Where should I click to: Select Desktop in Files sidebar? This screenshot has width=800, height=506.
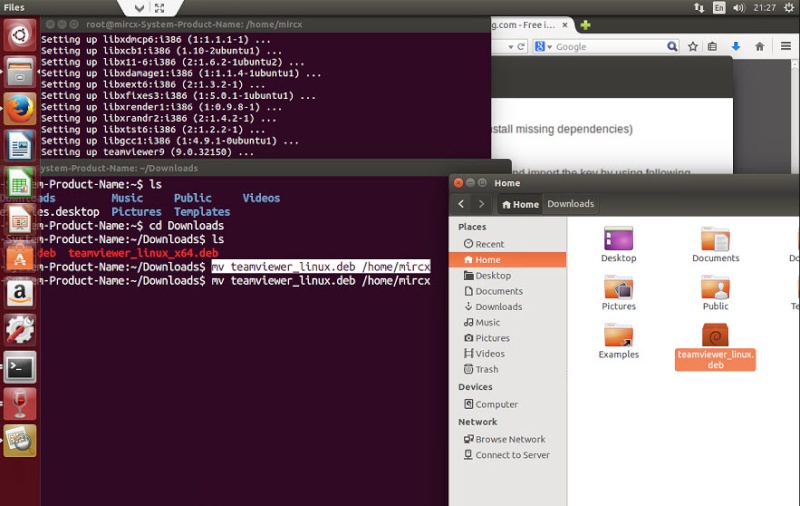[x=508, y=275]
